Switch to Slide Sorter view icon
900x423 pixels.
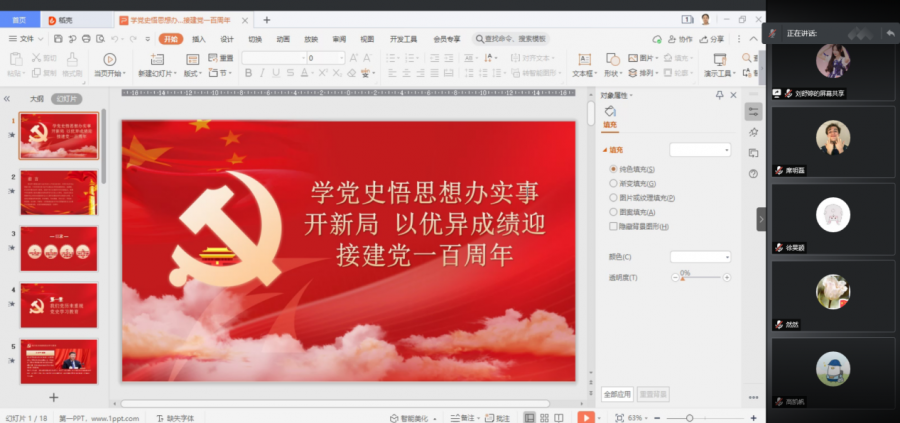coord(544,418)
